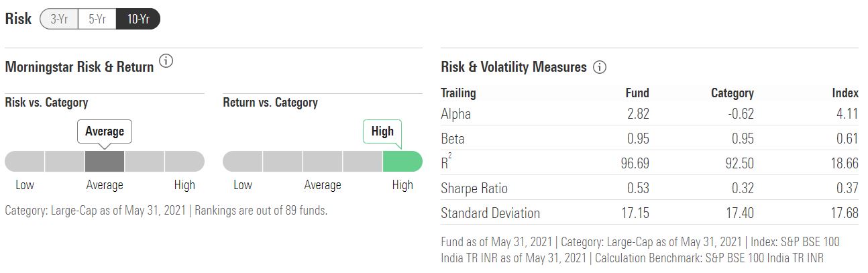
Task: Click the last High risk bar segment
Action: (184, 161)
